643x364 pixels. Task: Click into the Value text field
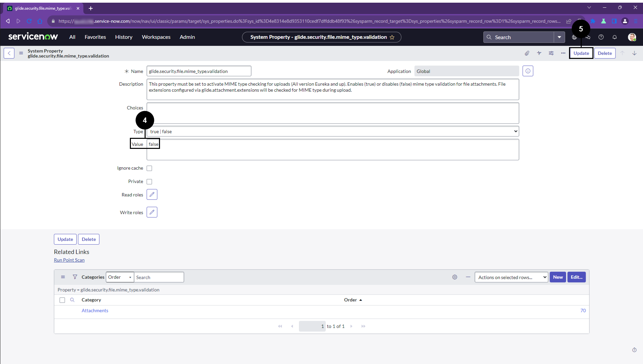[x=332, y=150]
